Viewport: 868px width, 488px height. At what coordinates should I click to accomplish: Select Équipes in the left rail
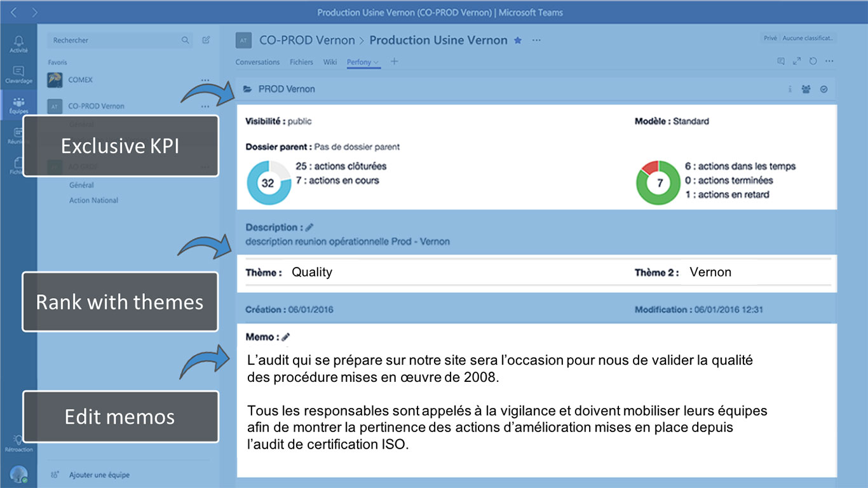(x=18, y=105)
